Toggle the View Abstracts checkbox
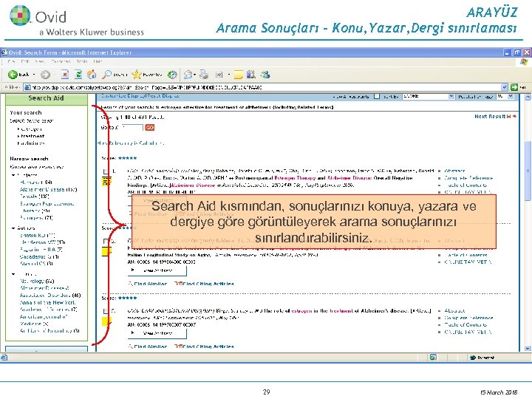 click(377, 96)
